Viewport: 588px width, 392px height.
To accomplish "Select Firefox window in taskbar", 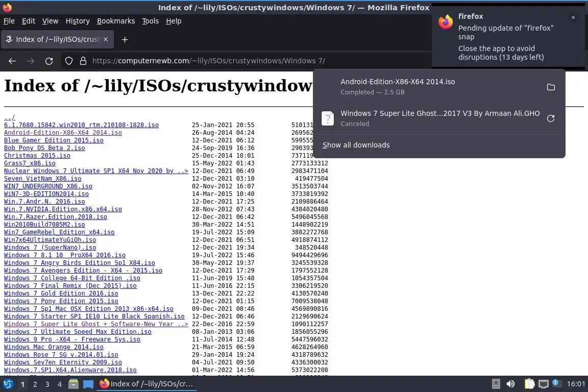I will tap(146, 384).
